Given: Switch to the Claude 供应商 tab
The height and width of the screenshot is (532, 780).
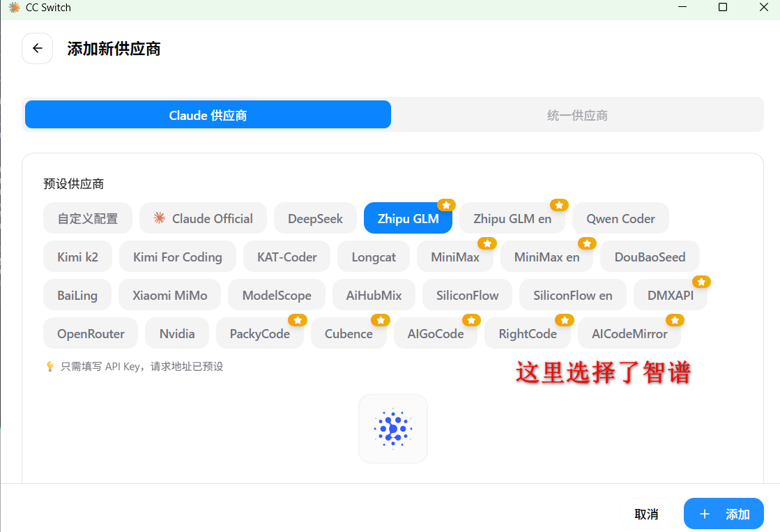Looking at the screenshot, I should [x=208, y=115].
